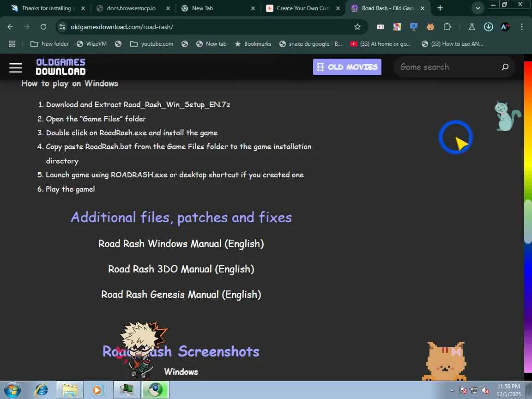Open the New tab bookmark
The width and height of the screenshot is (532, 399).
pos(212,44)
